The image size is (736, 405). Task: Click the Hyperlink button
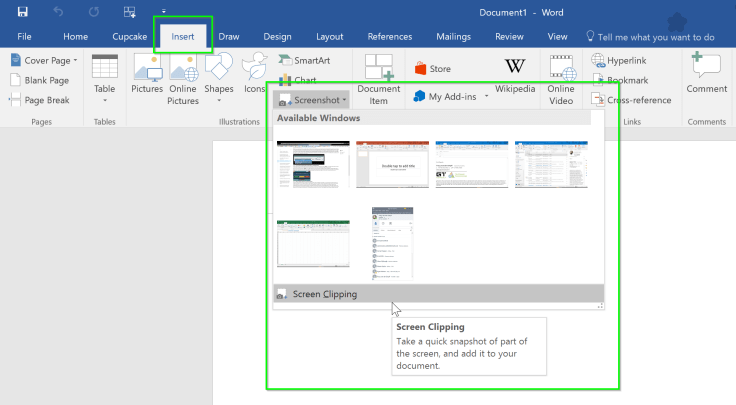tap(625, 60)
